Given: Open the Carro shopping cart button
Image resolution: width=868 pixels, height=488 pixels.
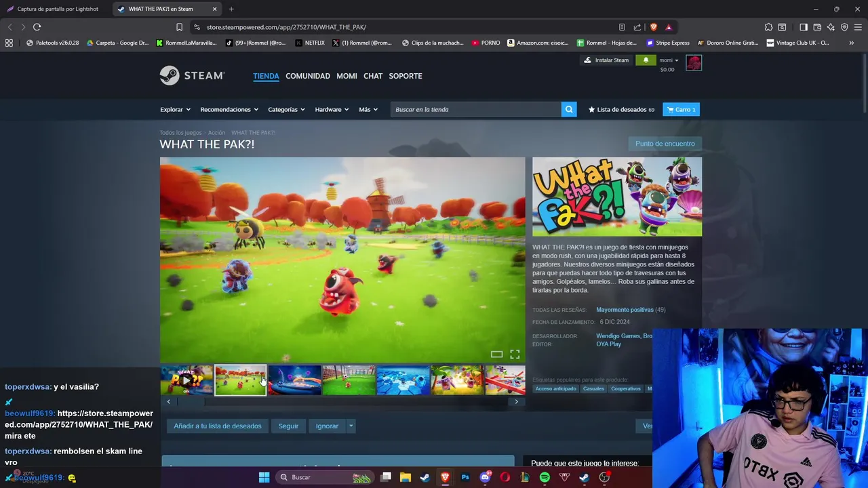Looking at the screenshot, I should (x=681, y=109).
